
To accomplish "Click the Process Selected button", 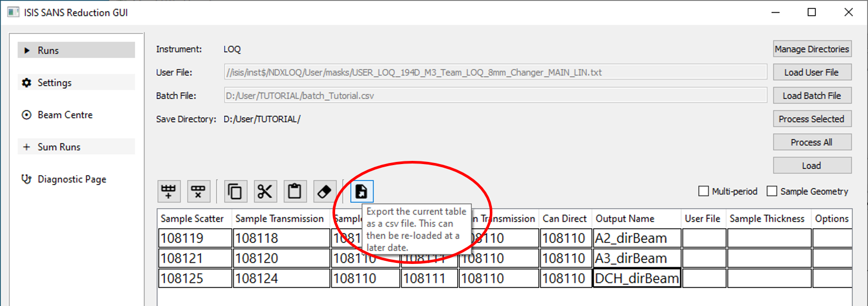I will (x=812, y=119).
